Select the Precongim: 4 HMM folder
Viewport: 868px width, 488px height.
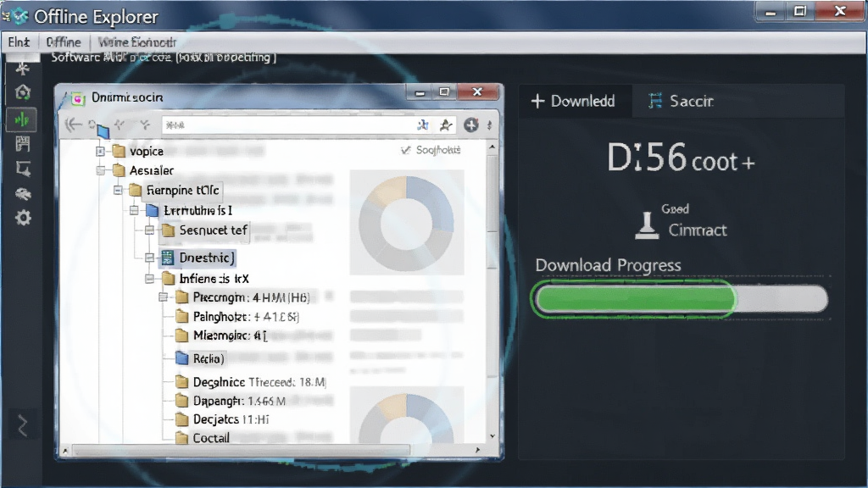coord(242,297)
